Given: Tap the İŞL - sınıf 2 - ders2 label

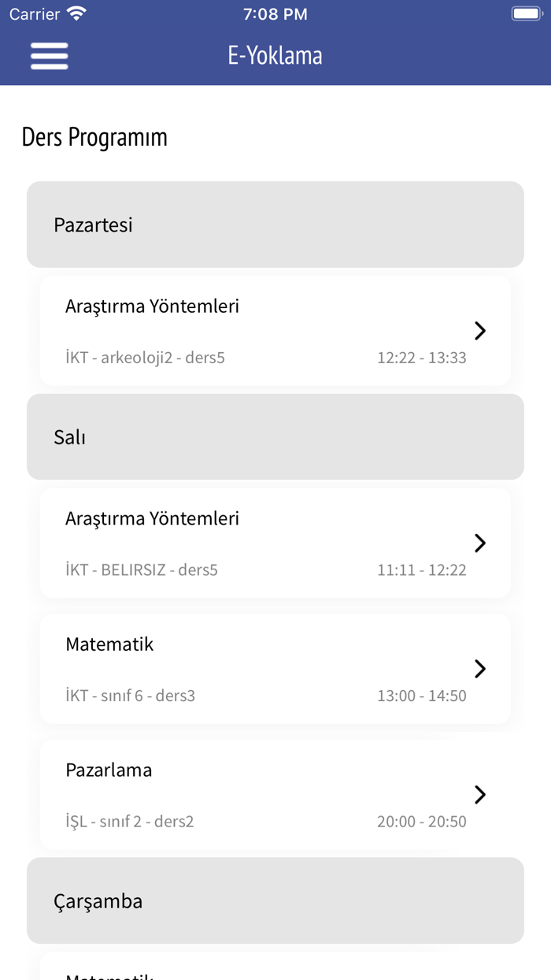Looking at the screenshot, I should point(129,821).
